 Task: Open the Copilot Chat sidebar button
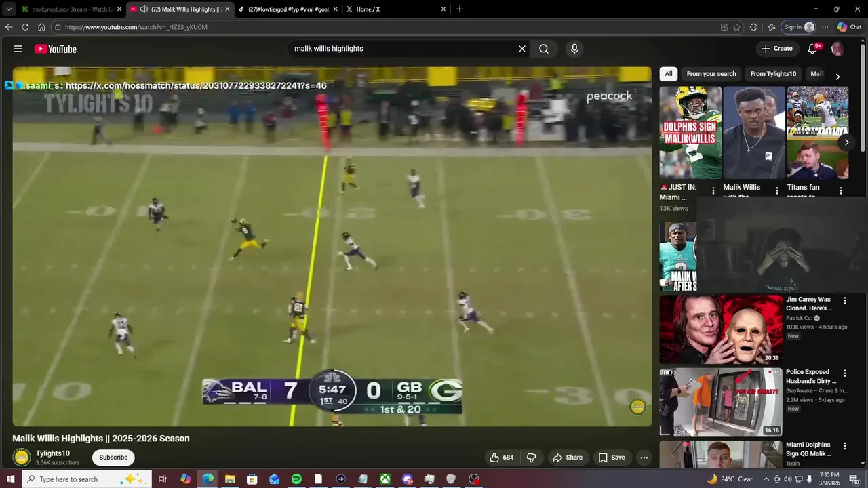(850, 27)
